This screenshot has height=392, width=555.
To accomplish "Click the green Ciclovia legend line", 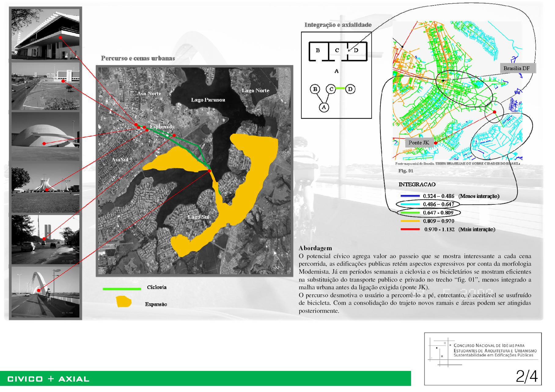I will (x=122, y=288).
